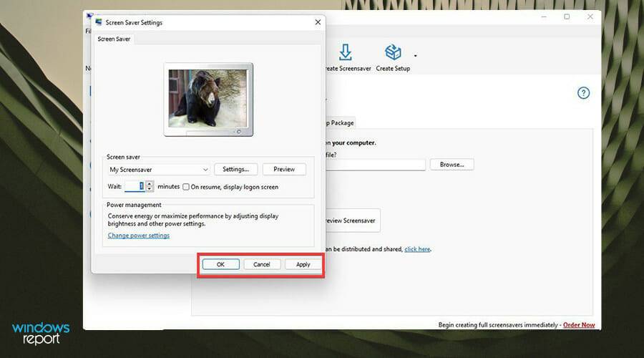Decrease the wait minutes with down arrow
This screenshot has height=358, width=644.
pos(150,189)
